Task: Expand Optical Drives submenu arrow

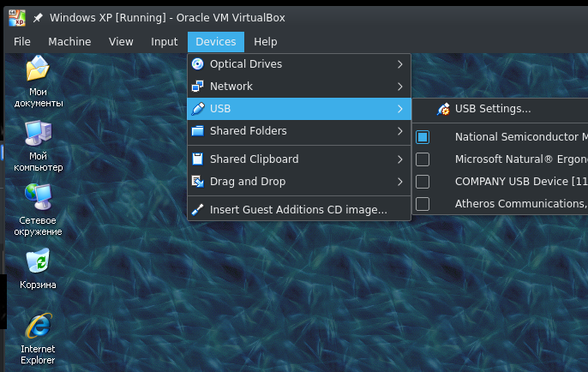Action: coord(399,64)
